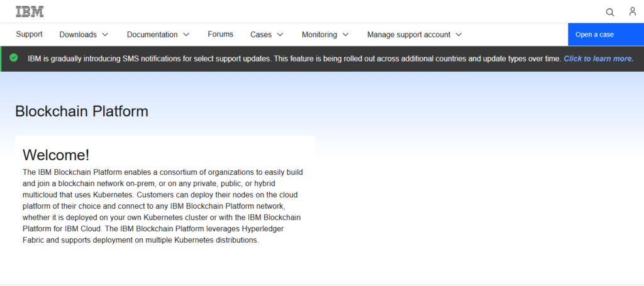The image size is (644, 286).
Task: Click the paragraph line mentioning Hyperledger
Action: coord(153,229)
